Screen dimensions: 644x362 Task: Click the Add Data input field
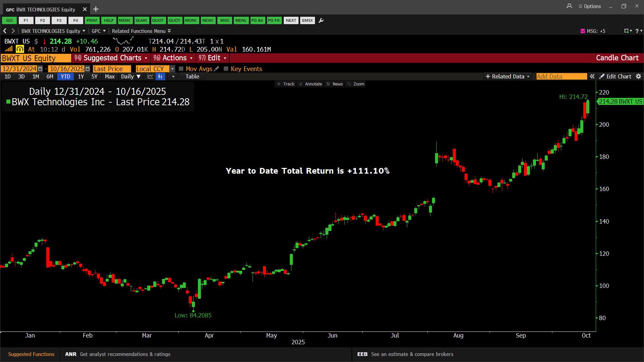tap(561, 76)
